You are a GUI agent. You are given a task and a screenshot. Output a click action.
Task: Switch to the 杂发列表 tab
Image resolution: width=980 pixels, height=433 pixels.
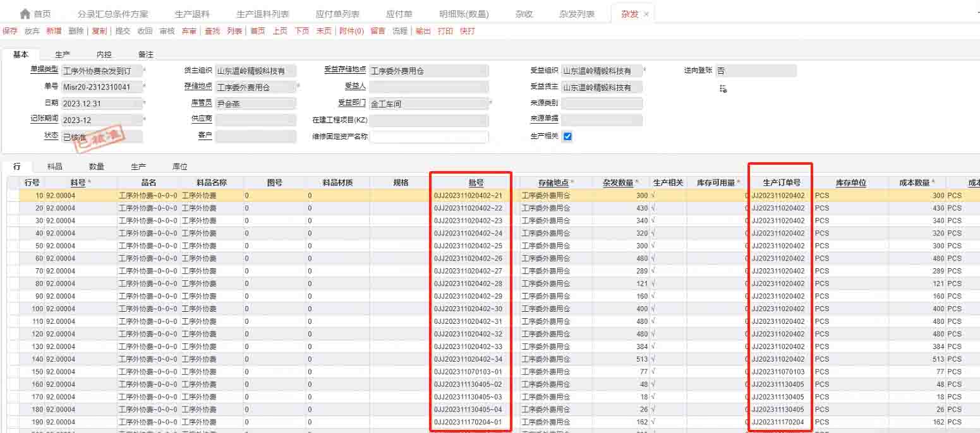577,14
